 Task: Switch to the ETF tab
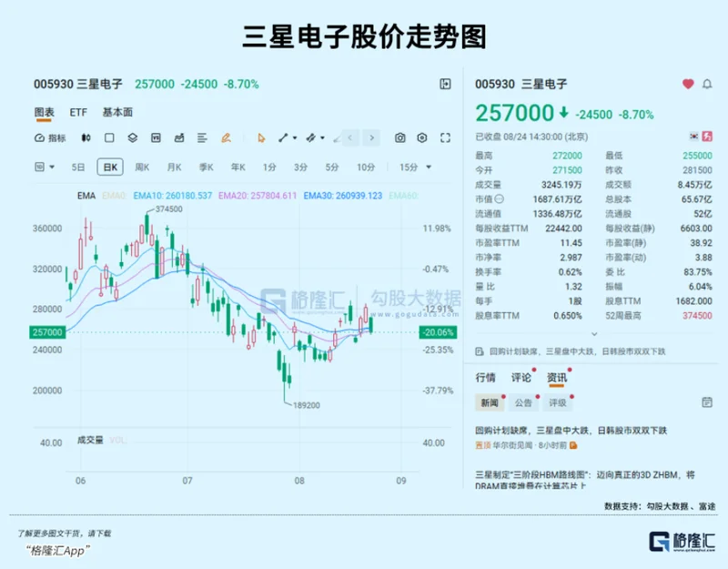click(x=78, y=112)
